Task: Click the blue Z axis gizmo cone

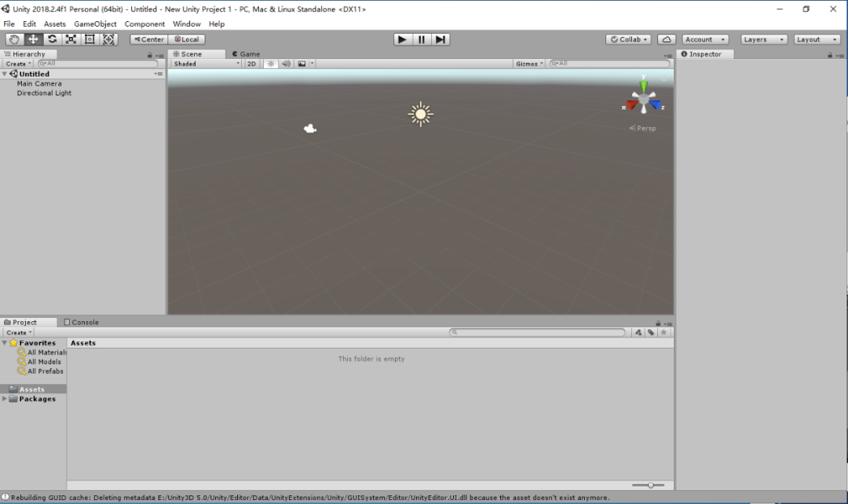Action: pyautogui.click(x=656, y=104)
